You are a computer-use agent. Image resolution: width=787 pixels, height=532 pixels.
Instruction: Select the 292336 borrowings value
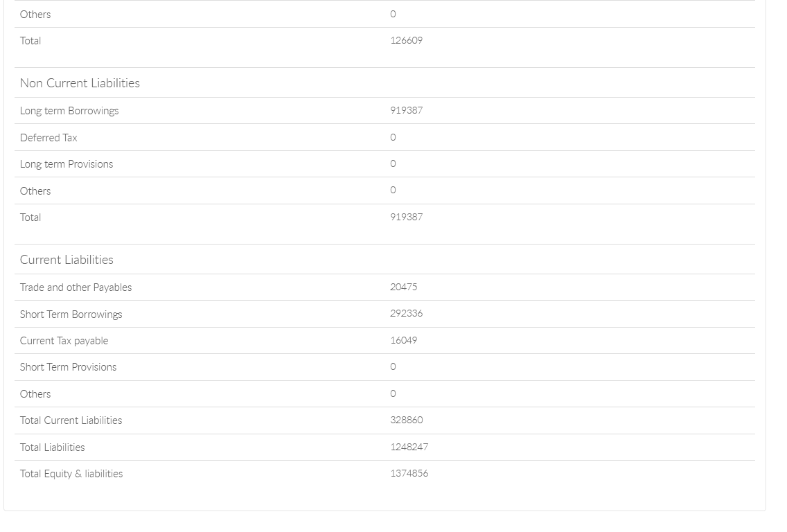coord(406,313)
